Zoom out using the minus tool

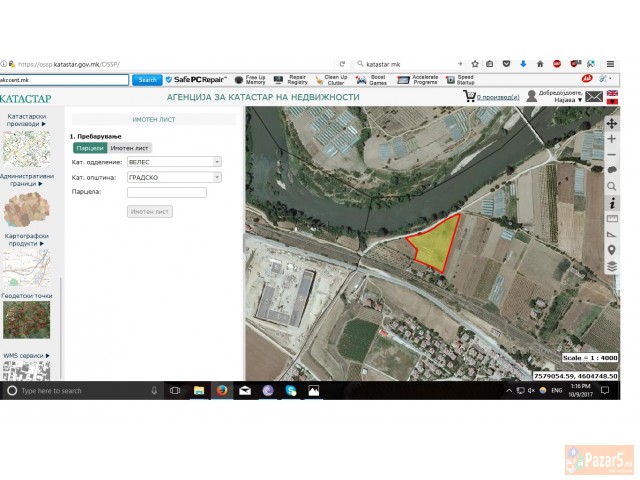[x=612, y=155]
